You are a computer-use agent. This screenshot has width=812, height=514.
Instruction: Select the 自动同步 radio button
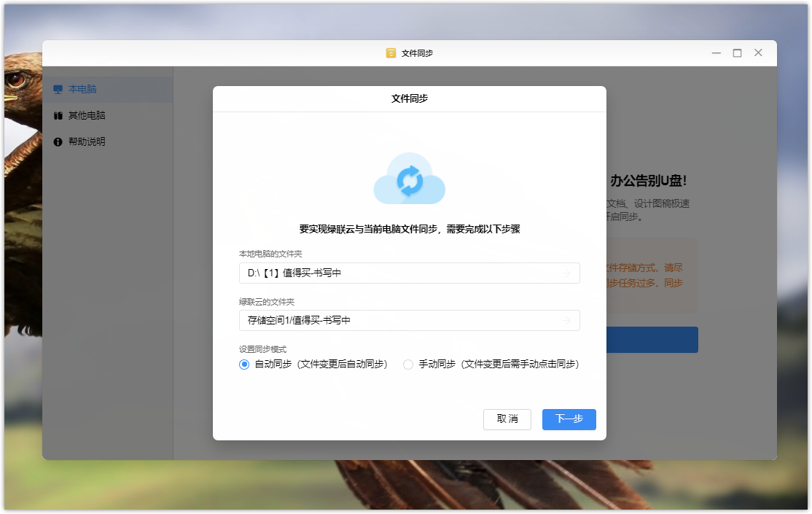click(x=244, y=365)
